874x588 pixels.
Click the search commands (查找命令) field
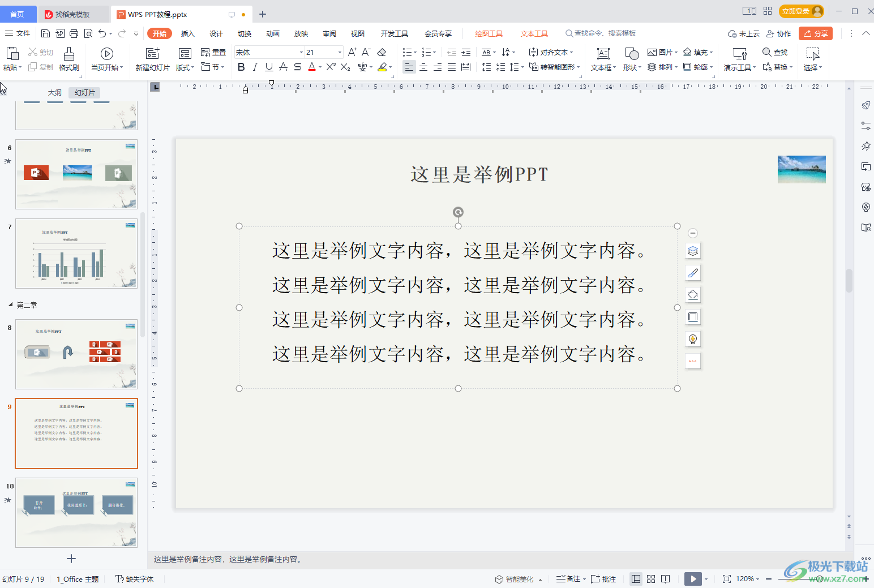601,33
